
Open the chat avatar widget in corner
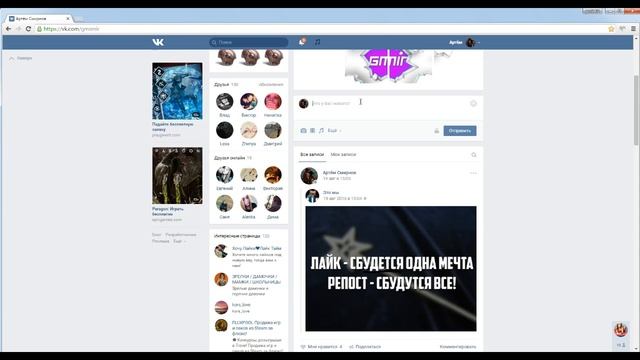(x=621, y=330)
